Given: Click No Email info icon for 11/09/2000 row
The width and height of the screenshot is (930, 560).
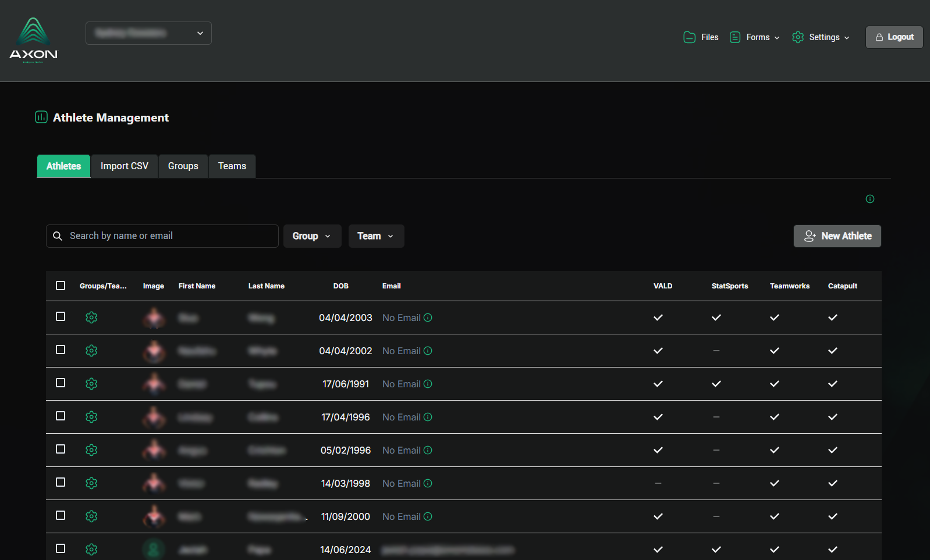Looking at the screenshot, I should 428,516.
